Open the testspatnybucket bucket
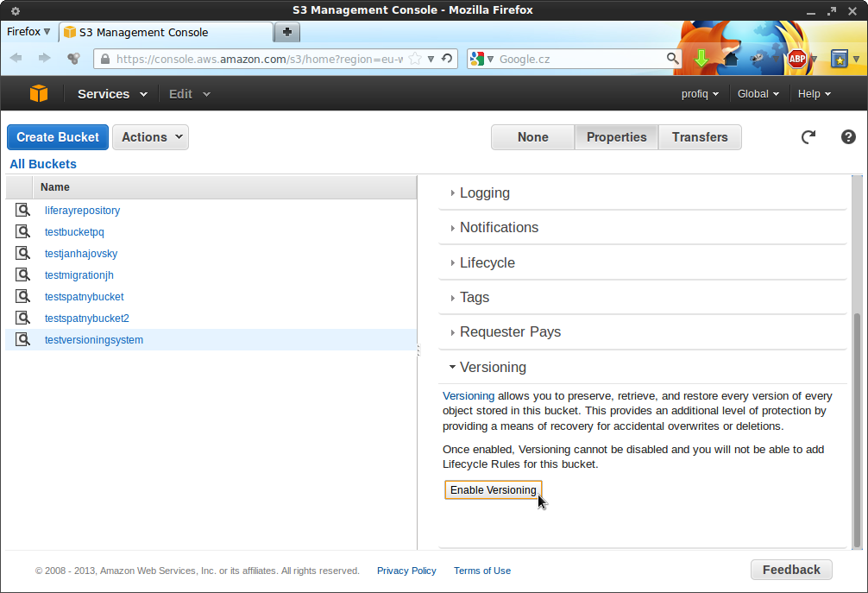This screenshot has width=868, height=593. (x=85, y=297)
